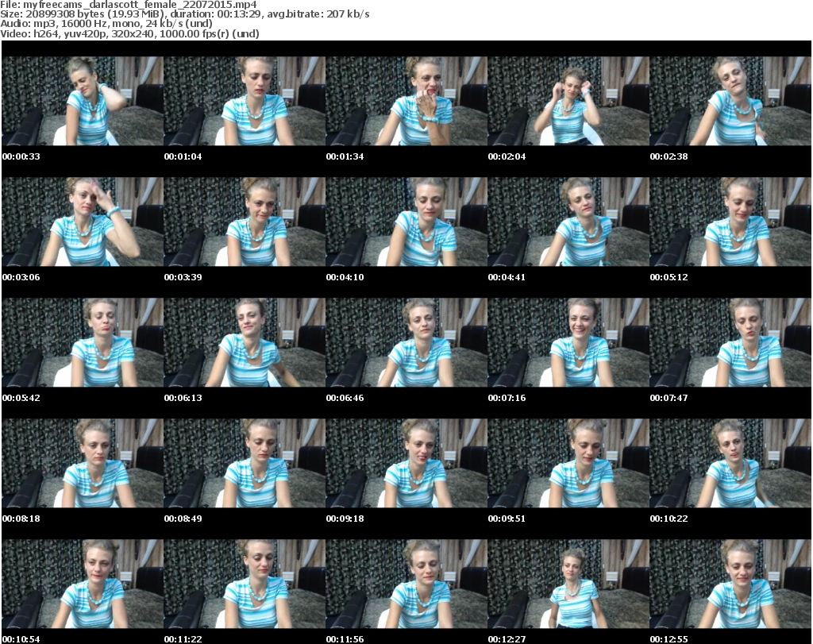Viewport: 813px width, 644px height.
Task: Select the thumbnail frame at 00:08:49
Action: (x=245, y=464)
